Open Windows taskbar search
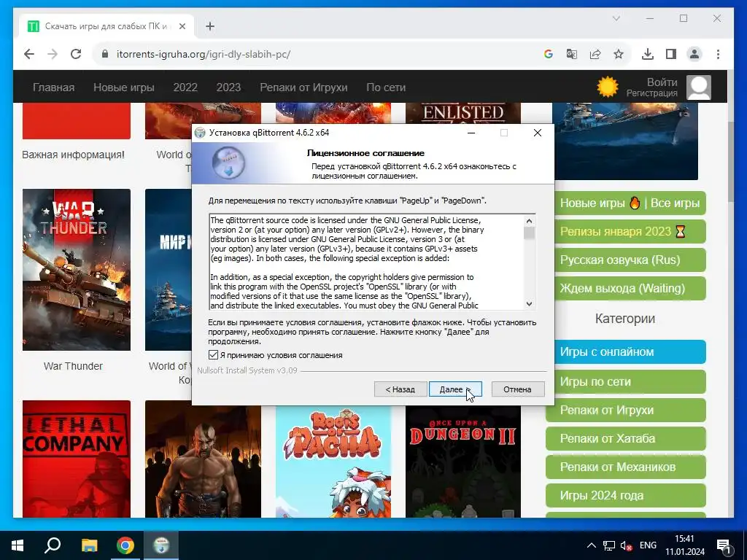This screenshot has height=560, width=747. 53,545
